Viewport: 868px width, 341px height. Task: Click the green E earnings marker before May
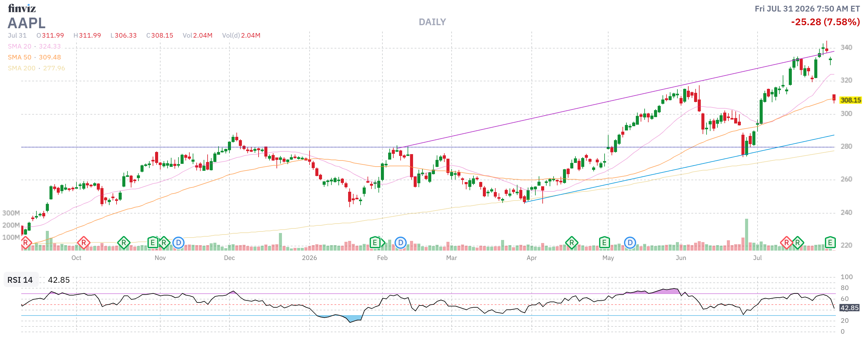(x=604, y=243)
